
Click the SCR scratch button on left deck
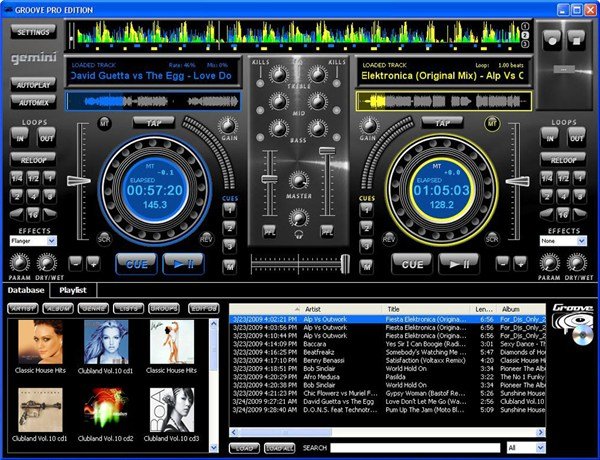[x=104, y=239]
